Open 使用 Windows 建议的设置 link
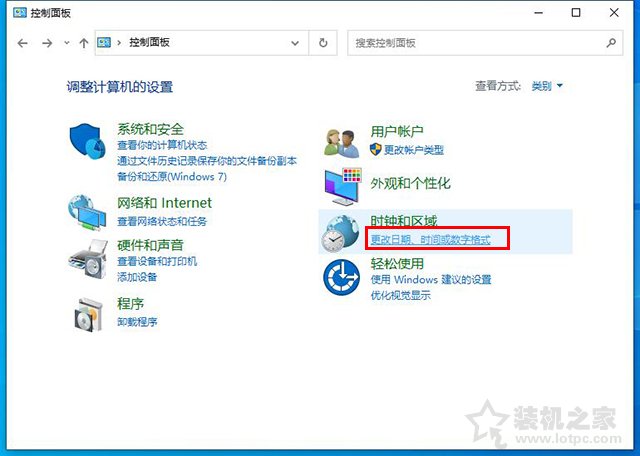Viewport: 640px width, 456px height. pyautogui.click(x=431, y=280)
